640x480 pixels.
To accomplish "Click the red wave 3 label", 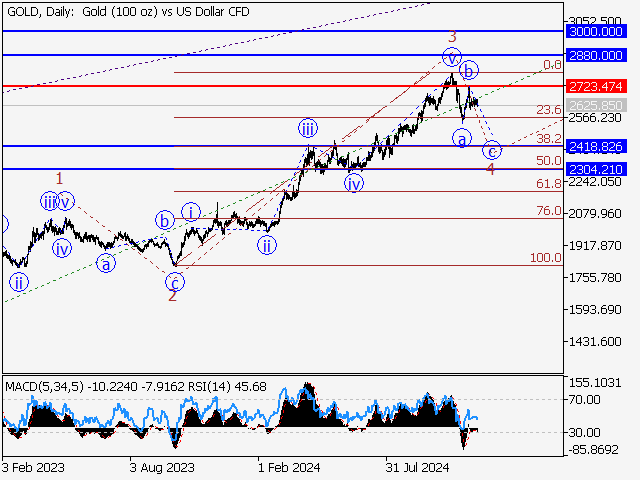I will coord(451,37).
